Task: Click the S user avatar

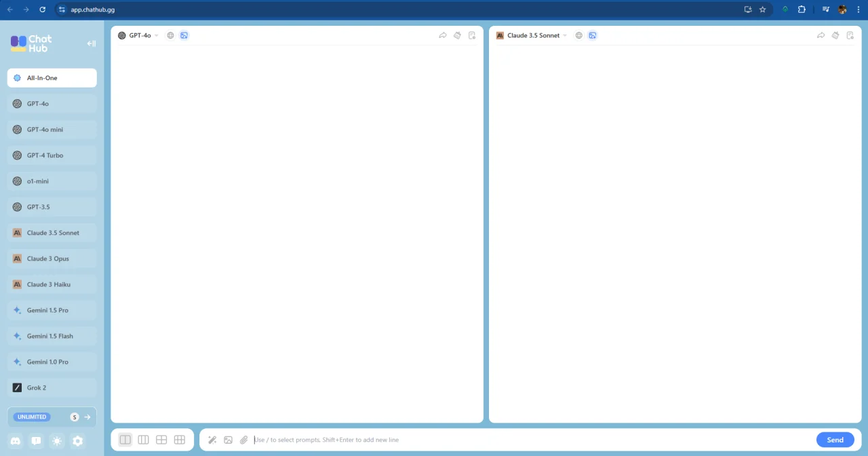Action: click(75, 417)
